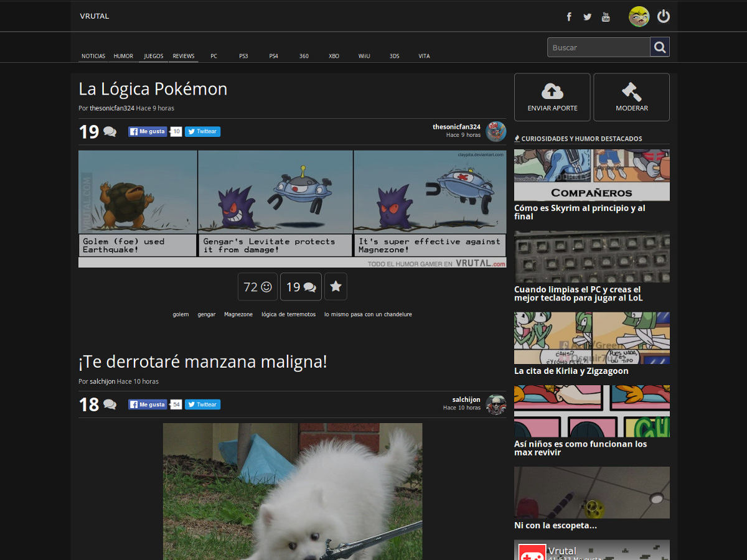Viewport: 747px width, 560px height.
Task: Open the Ni con la escopeta thumbnail
Action: click(x=592, y=492)
